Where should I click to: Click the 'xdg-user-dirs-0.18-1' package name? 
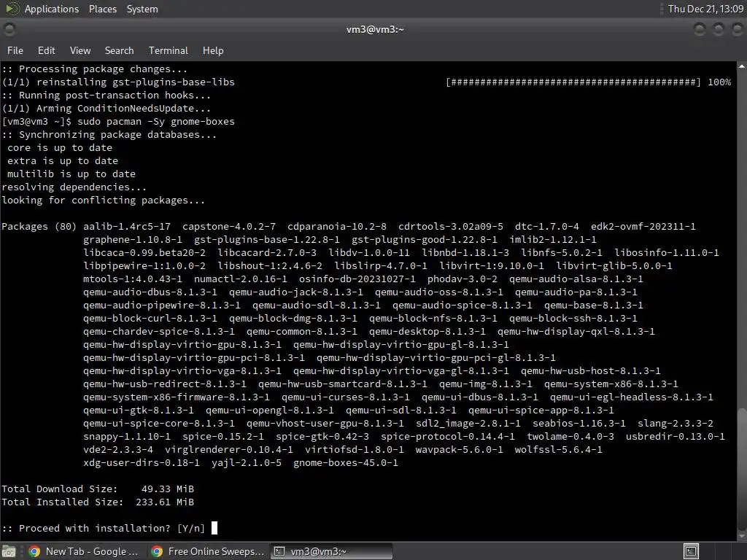click(142, 463)
